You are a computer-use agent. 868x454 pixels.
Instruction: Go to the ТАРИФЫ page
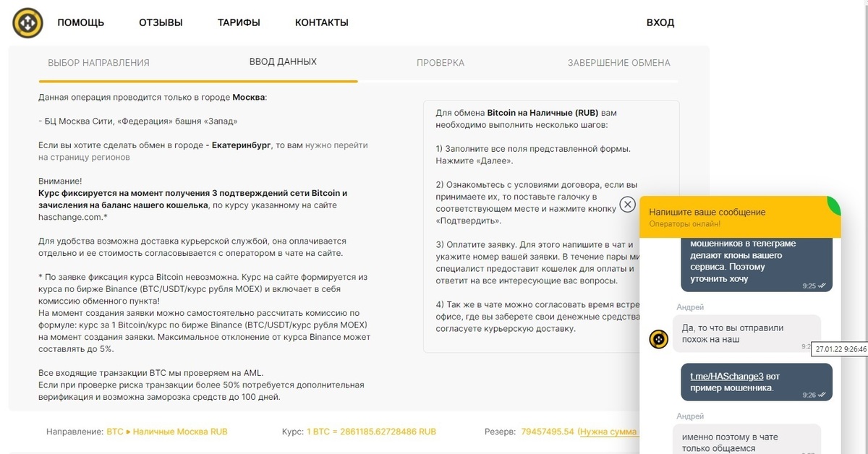239,22
